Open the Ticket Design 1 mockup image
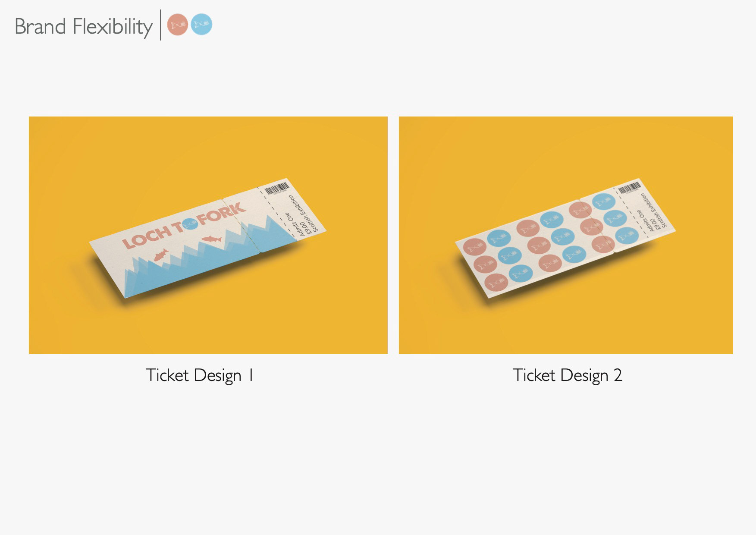The image size is (756, 535). [x=208, y=235]
